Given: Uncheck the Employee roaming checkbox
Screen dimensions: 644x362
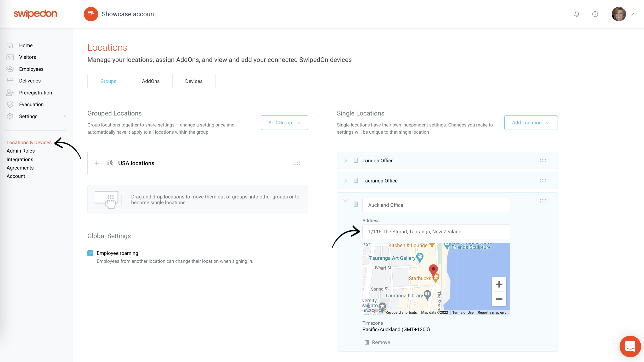Looking at the screenshot, I should coord(90,253).
